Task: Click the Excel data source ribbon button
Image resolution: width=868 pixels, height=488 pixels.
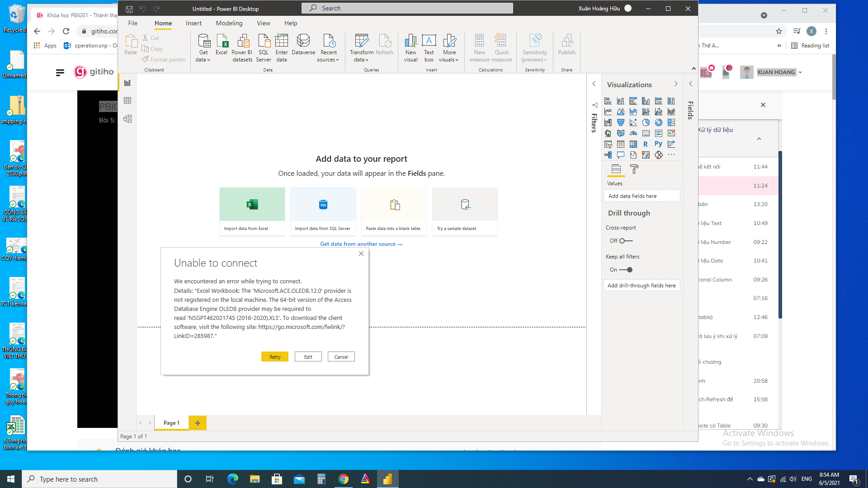Action: coord(222,45)
